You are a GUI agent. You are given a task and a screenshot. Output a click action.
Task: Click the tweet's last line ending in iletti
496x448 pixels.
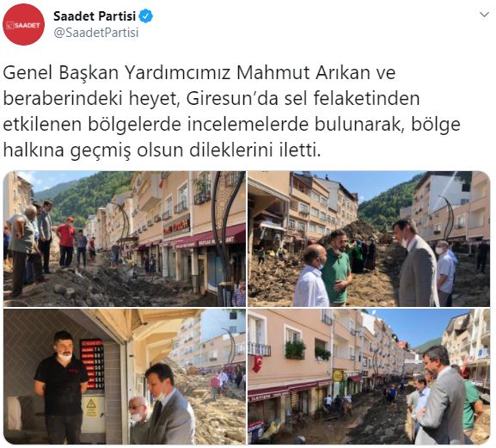pos(162,150)
